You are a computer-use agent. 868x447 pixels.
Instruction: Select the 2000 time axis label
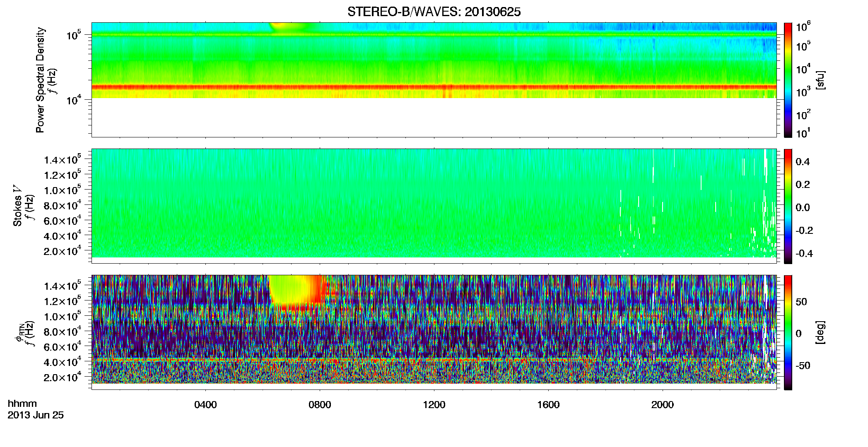663,405
